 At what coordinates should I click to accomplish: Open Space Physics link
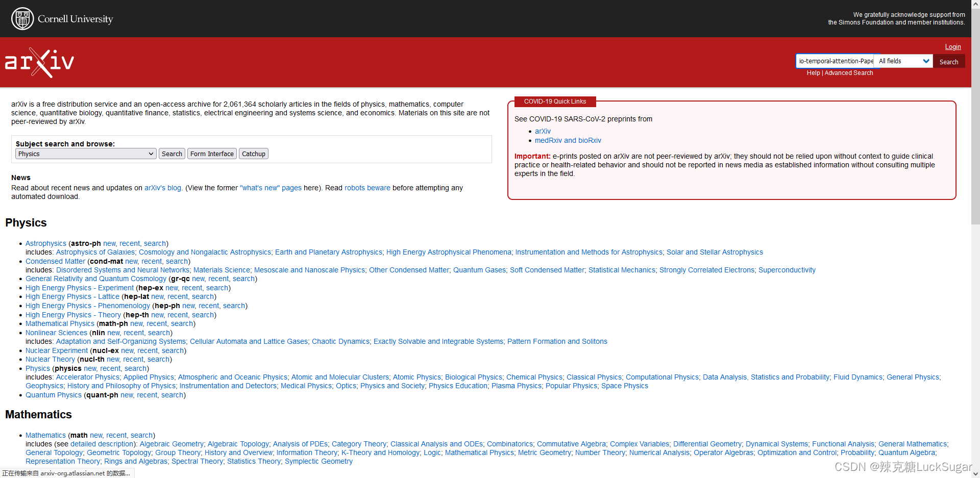point(625,386)
